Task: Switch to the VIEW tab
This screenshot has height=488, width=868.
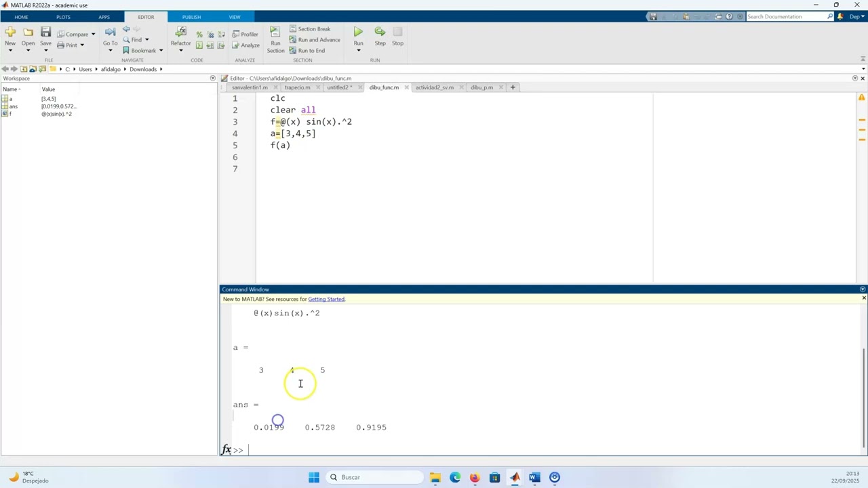Action: click(x=235, y=17)
